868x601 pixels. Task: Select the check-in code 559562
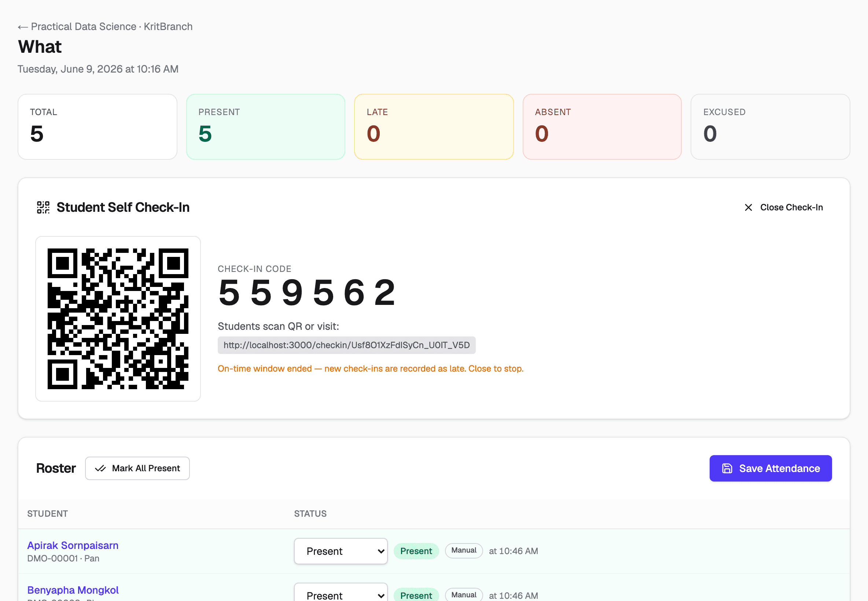pos(306,292)
